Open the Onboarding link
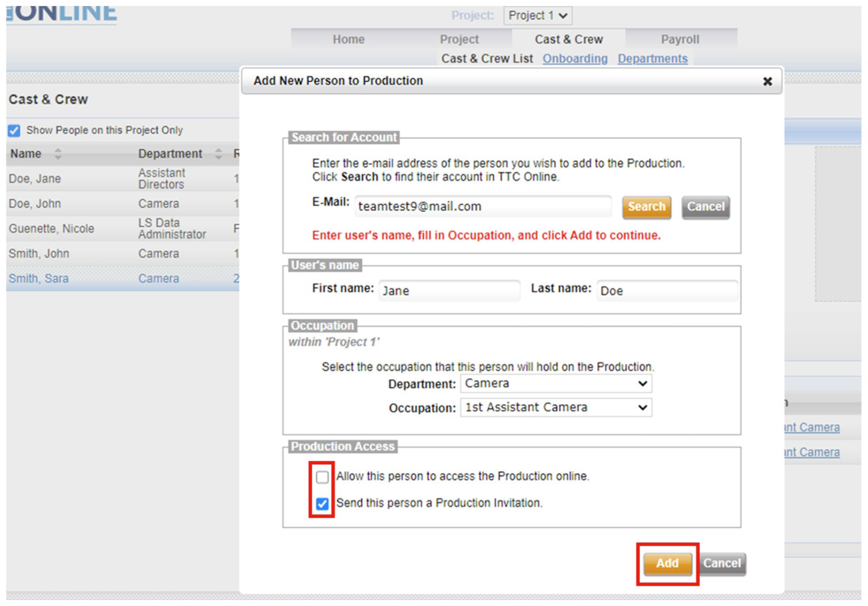This screenshot has height=606, width=868. tap(575, 59)
